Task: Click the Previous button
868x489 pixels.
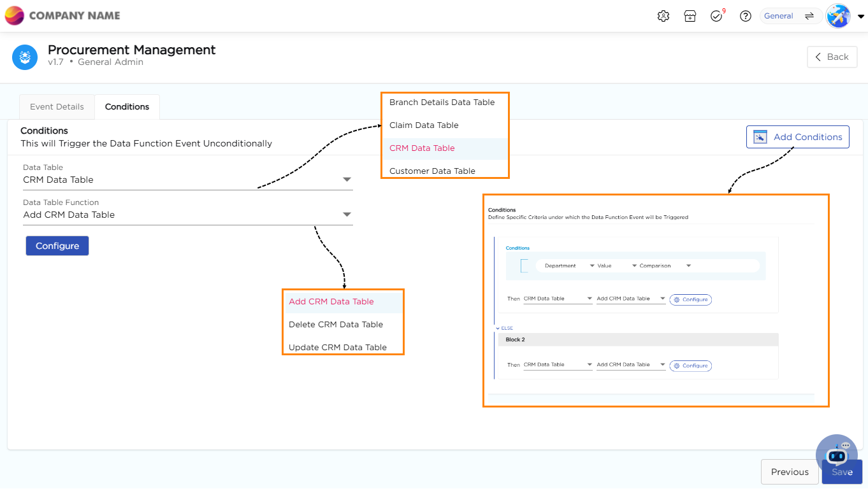Action: coord(790,472)
